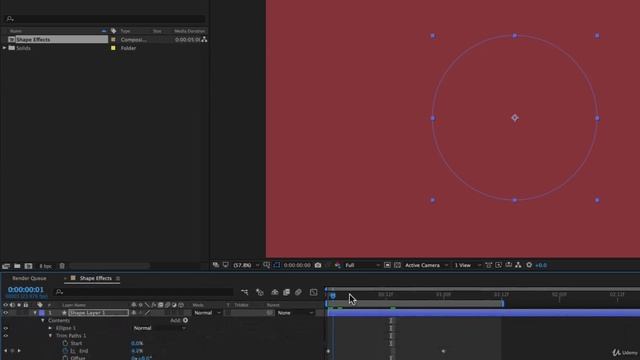Go to the next End keyframe

[19, 351]
